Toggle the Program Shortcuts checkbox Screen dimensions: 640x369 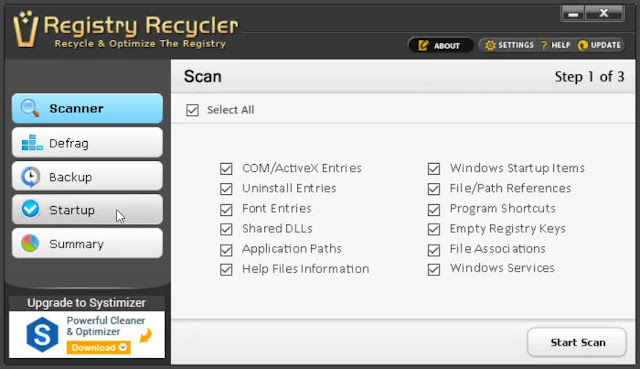[434, 209]
